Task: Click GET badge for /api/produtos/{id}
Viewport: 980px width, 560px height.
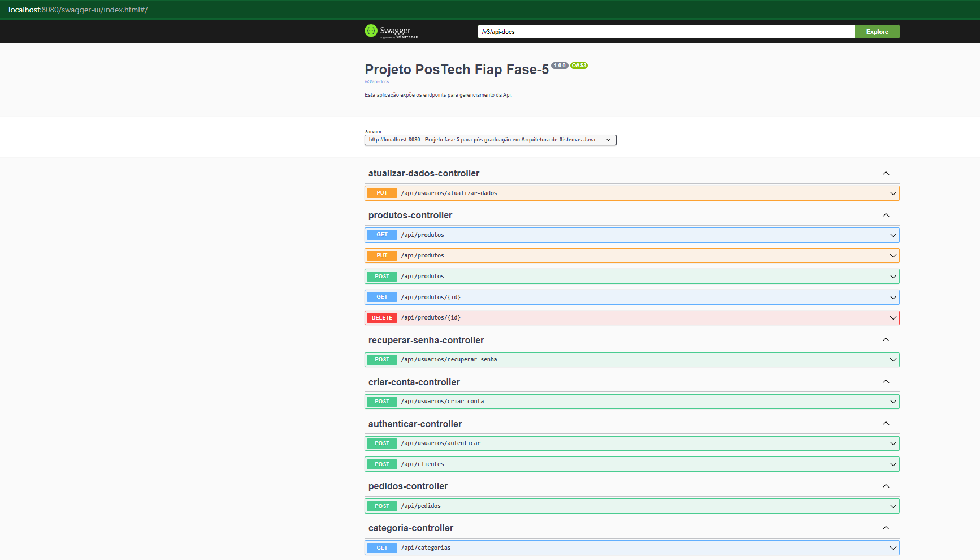Action: click(x=382, y=297)
